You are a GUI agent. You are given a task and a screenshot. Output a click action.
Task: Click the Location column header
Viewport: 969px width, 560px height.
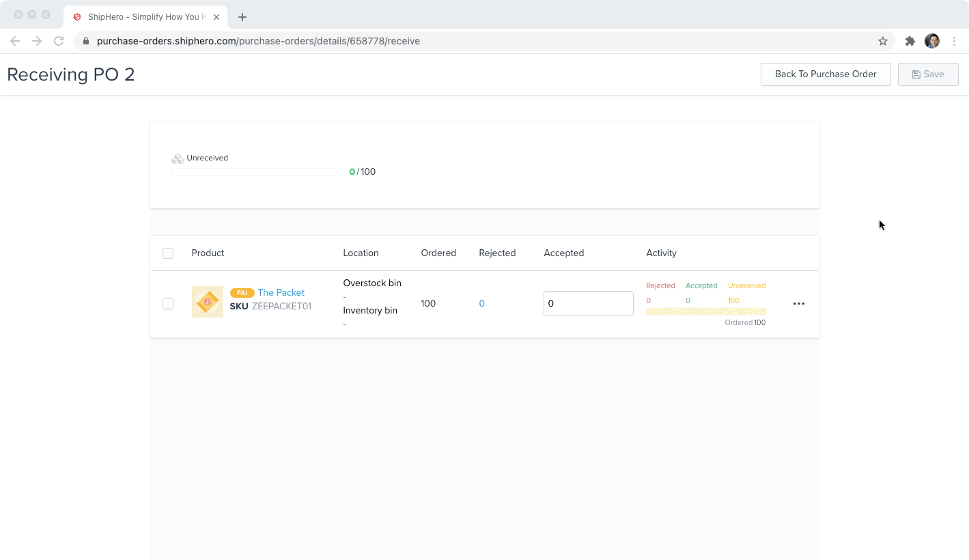[361, 253]
